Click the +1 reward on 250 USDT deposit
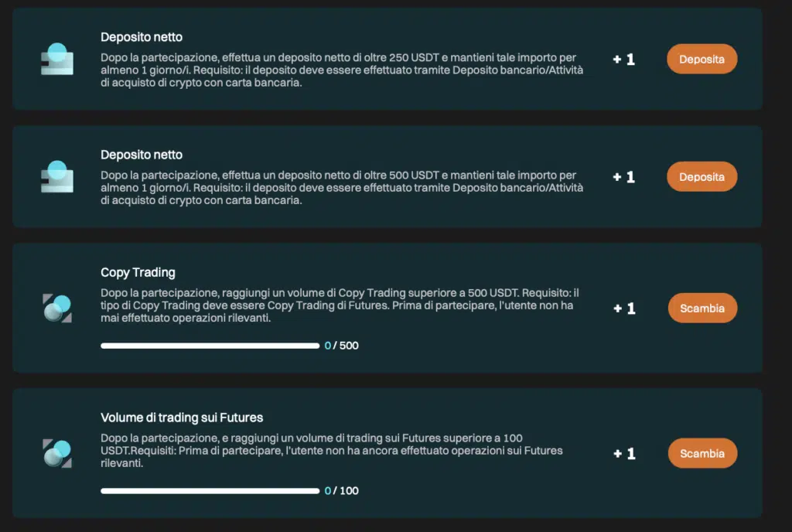This screenshot has width=792, height=532. [x=624, y=60]
